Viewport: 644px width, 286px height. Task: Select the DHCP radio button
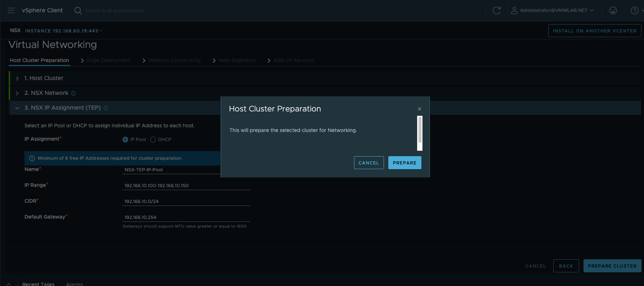pyautogui.click(x=153, y=140)
